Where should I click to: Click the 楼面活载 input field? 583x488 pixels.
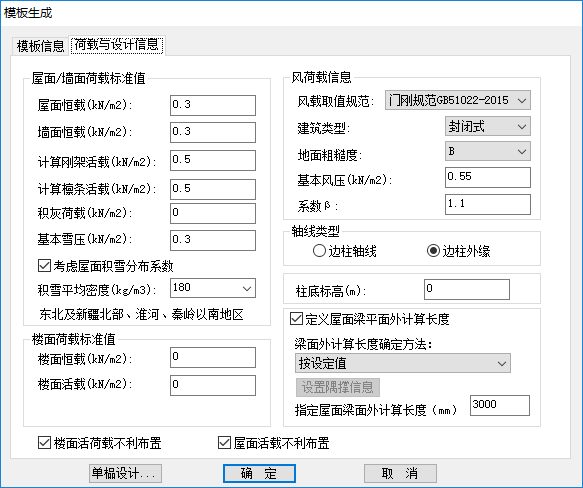(x=213, y=385)
